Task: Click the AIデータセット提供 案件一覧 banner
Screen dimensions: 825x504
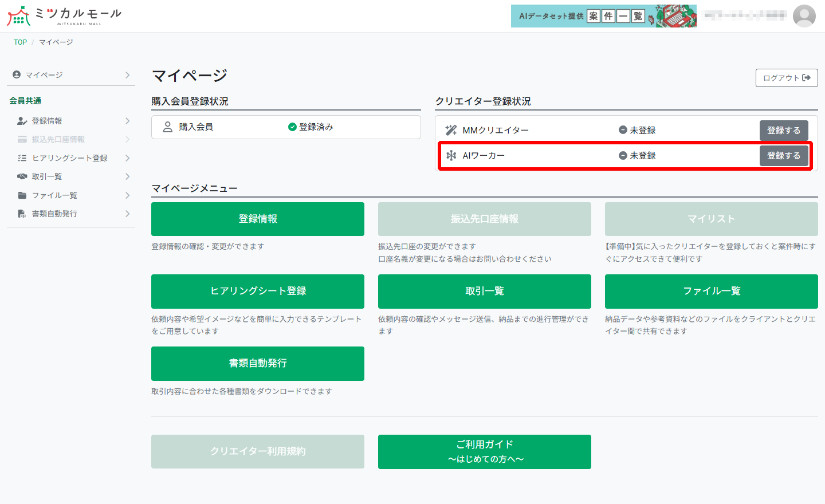Action: (x=603, y=16)
